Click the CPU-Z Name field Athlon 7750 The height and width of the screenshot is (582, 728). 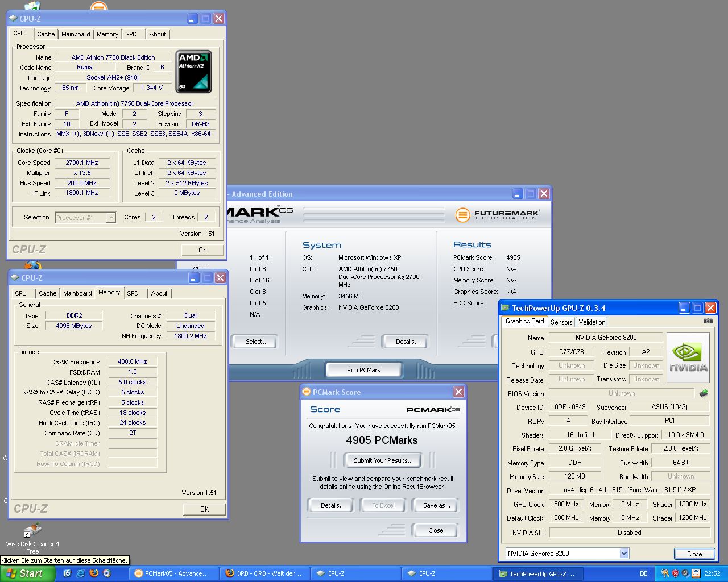tap(113, 57)
